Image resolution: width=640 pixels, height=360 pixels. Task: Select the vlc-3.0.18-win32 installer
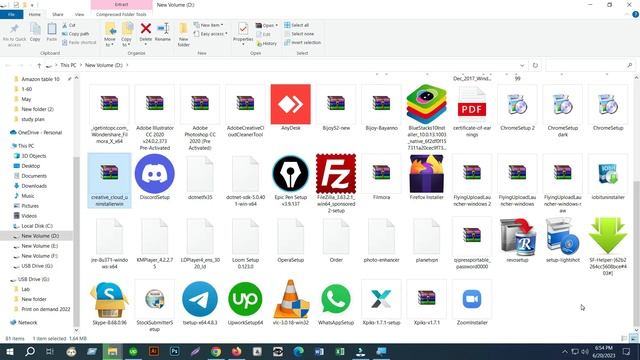point(290,299)
